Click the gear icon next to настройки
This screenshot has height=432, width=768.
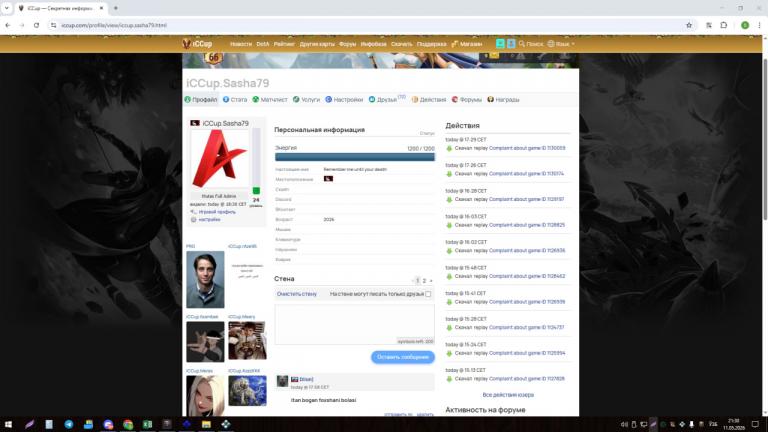[x=193, y=219]
